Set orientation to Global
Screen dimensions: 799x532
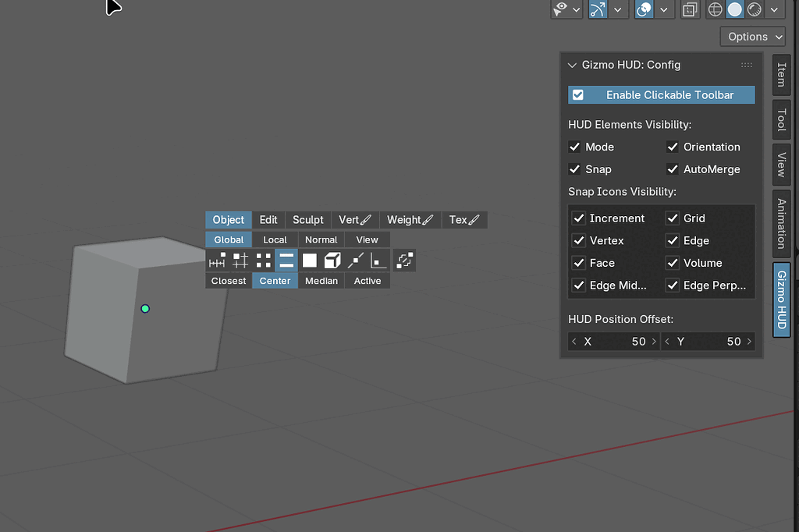click(229, 239)
